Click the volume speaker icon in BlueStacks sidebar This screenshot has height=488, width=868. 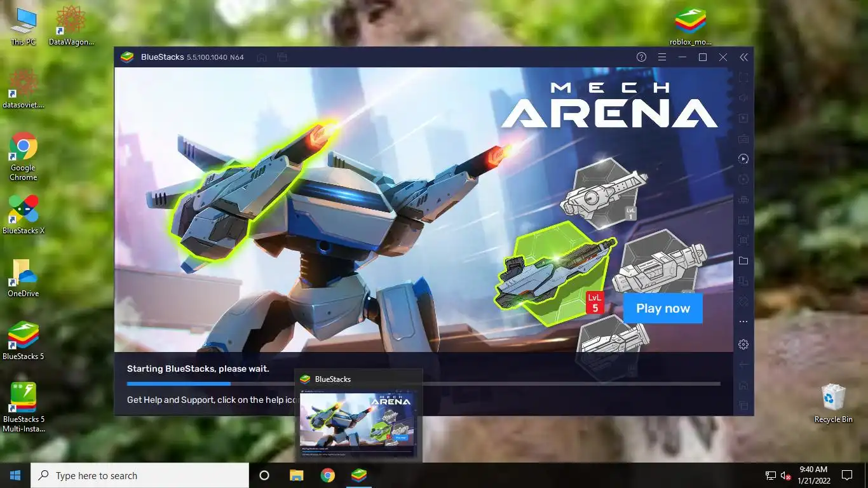[743, 98]
